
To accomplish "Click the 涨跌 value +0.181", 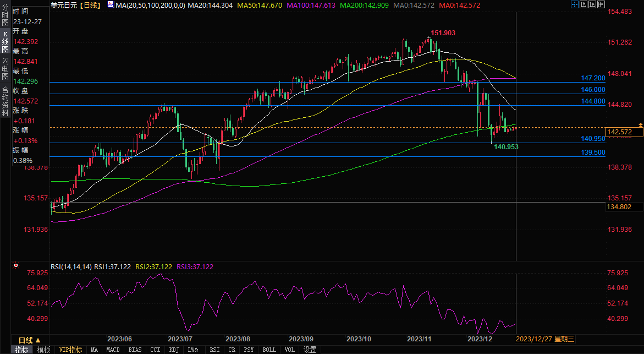I will pos(24,121).
